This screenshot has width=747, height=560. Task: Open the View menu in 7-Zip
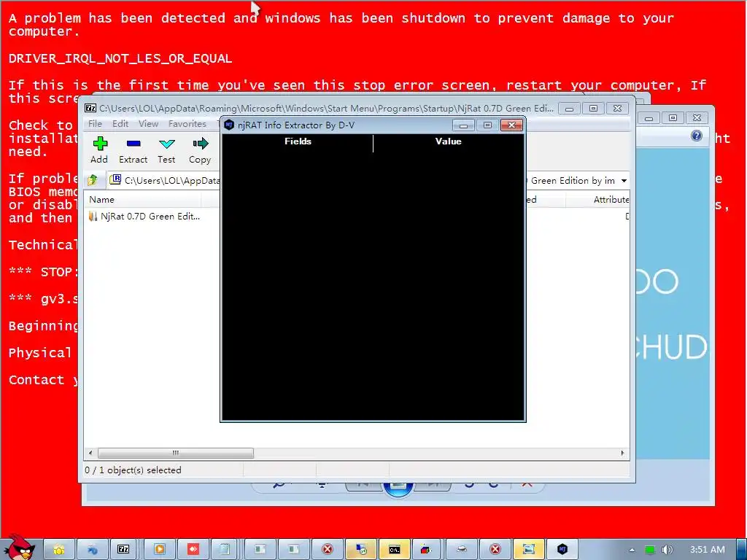148,124
